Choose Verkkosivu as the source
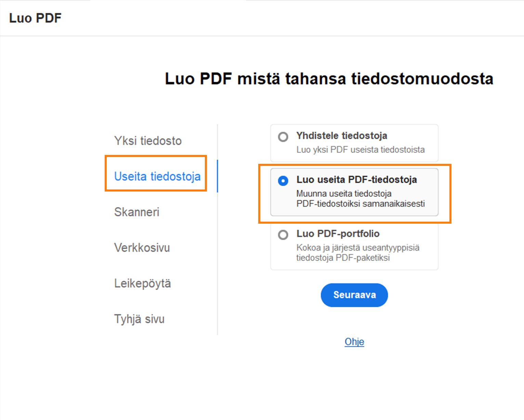 click(142, 248)
